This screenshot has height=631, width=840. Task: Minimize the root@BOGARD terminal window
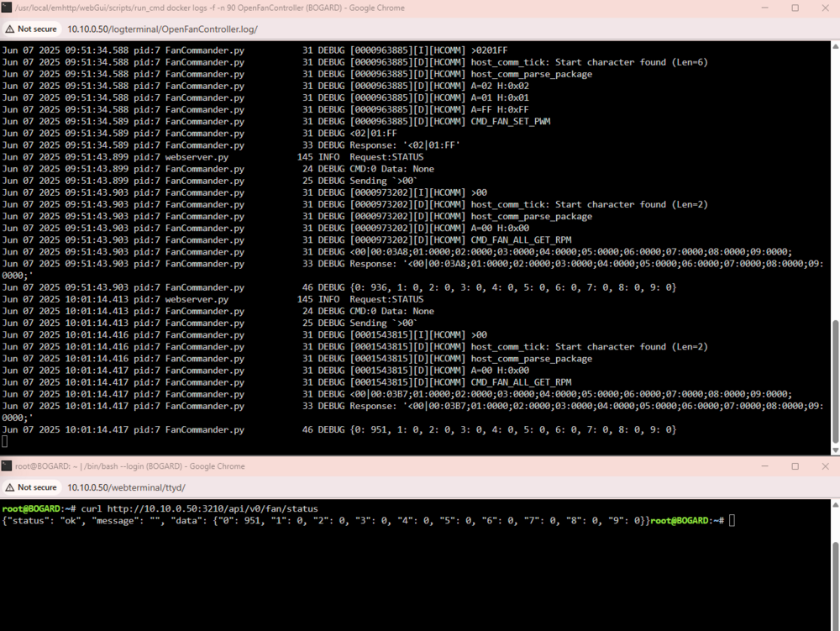[x=765, y=466]
